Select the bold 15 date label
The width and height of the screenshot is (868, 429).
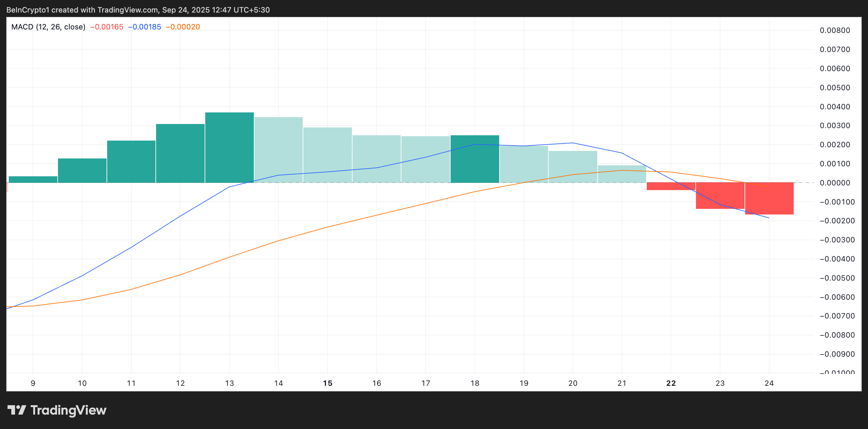click(327, 383)
